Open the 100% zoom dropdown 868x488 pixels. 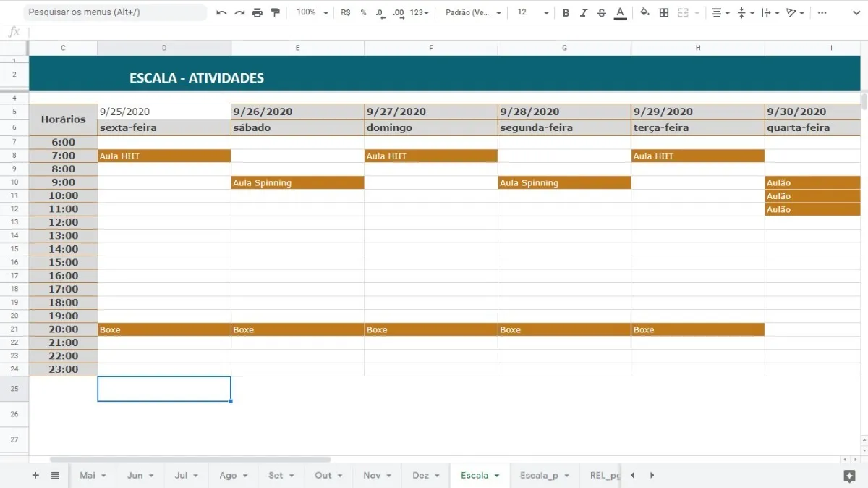click(x=312, y=13)
